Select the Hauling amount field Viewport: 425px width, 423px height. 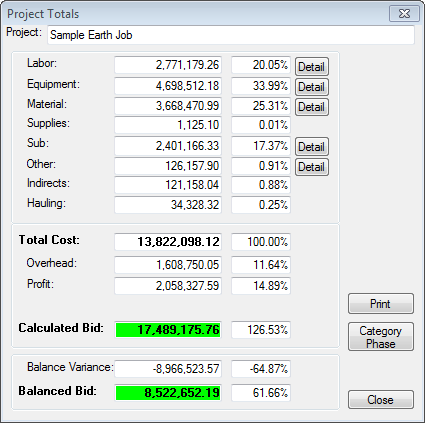coord(168,205)
